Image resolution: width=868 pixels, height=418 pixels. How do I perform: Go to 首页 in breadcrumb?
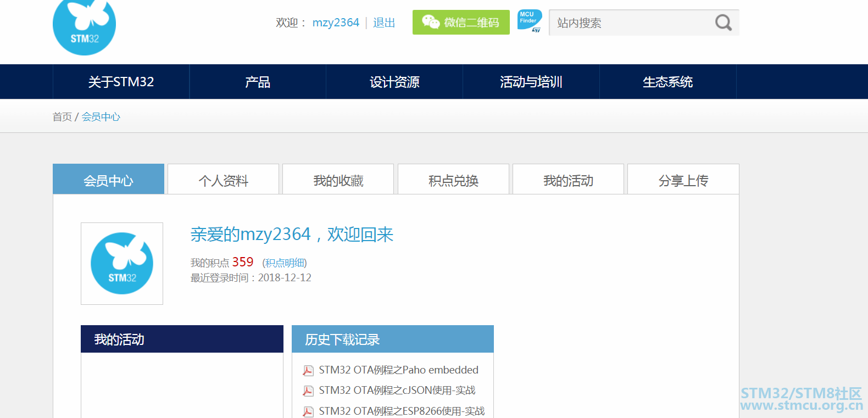[62, 116]
